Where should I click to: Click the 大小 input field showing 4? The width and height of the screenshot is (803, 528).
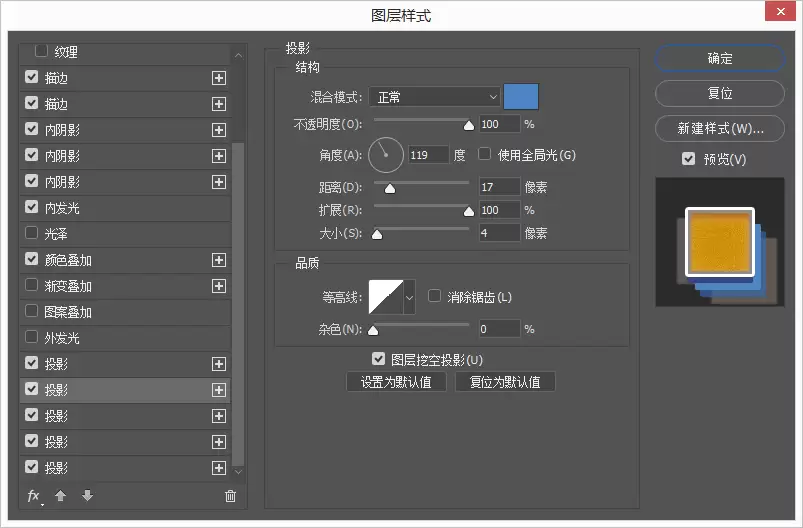click(499, 233)
